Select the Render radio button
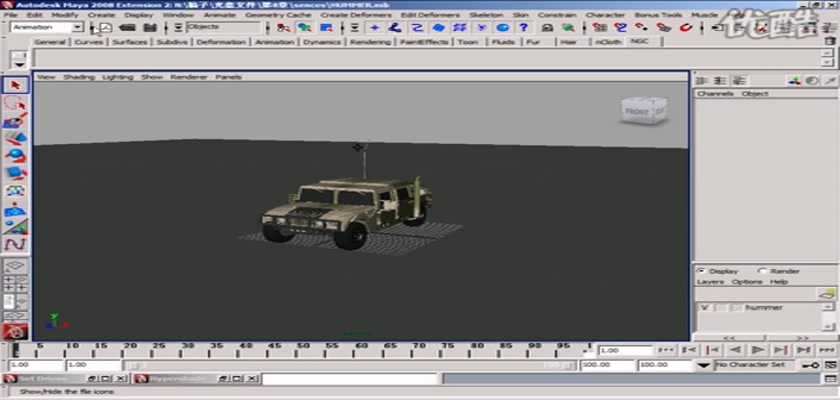Image resolution: width=840 pixels, height=400 pixels. coord(762,271)
